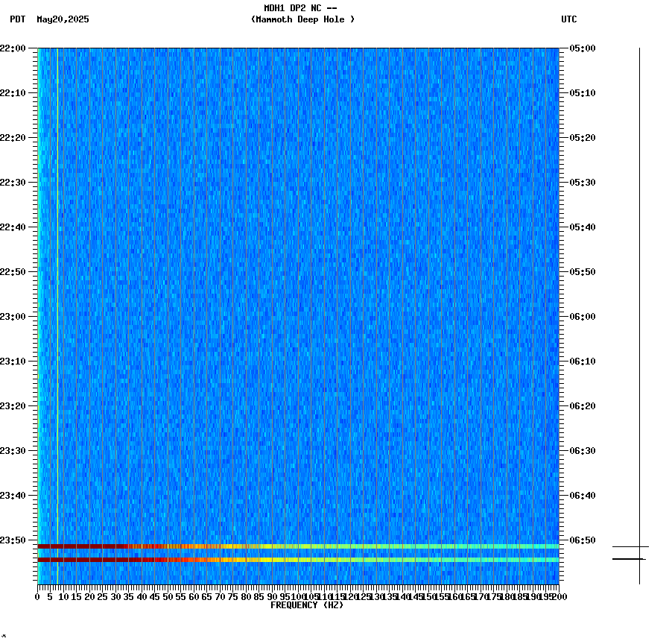Select the May20,2025 date text
Viewport: 672px width, 644px height.
click(x=63, y=20)
